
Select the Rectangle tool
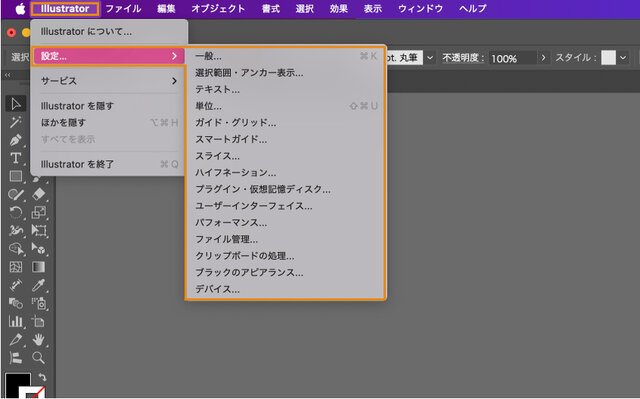(x=16, y=176)
